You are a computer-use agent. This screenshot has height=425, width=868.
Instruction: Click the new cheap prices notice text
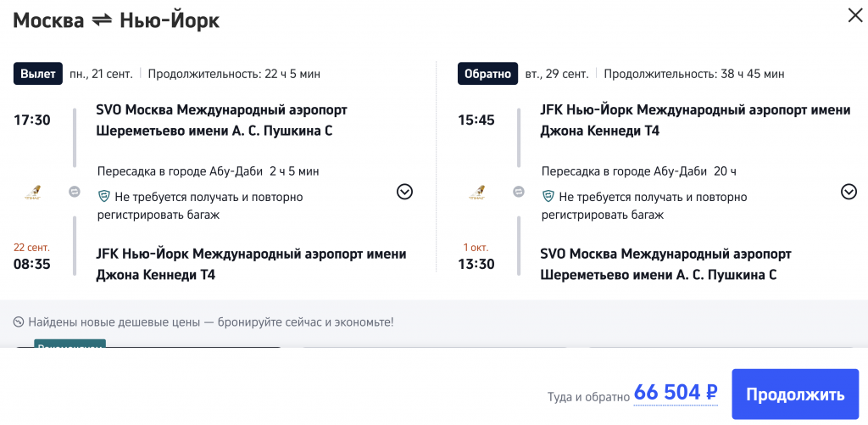pyautogui.click(x=210, y=322)
